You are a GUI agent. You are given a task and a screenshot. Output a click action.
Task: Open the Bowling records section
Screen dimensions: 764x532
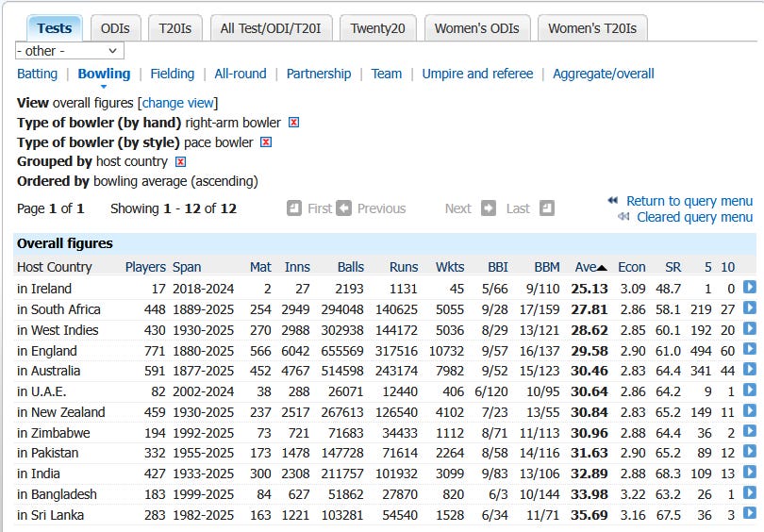click(105, 74)
